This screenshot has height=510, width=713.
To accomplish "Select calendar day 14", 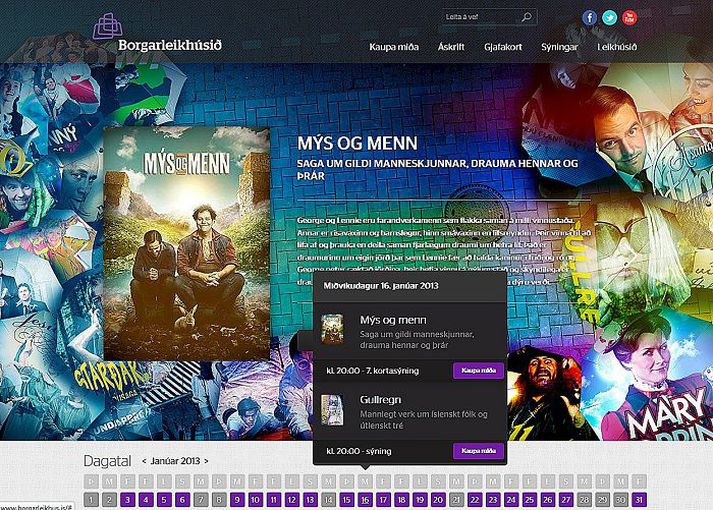I will 328,500.
